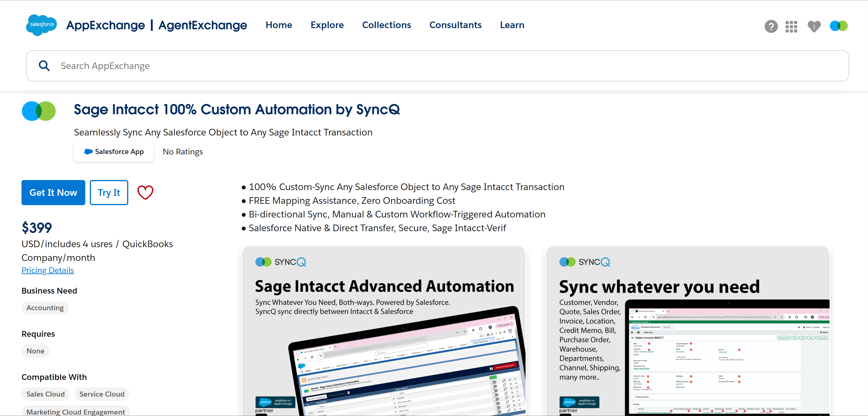Click the Salesforce Native & Direct Transfer bullet

click(374, 228)
